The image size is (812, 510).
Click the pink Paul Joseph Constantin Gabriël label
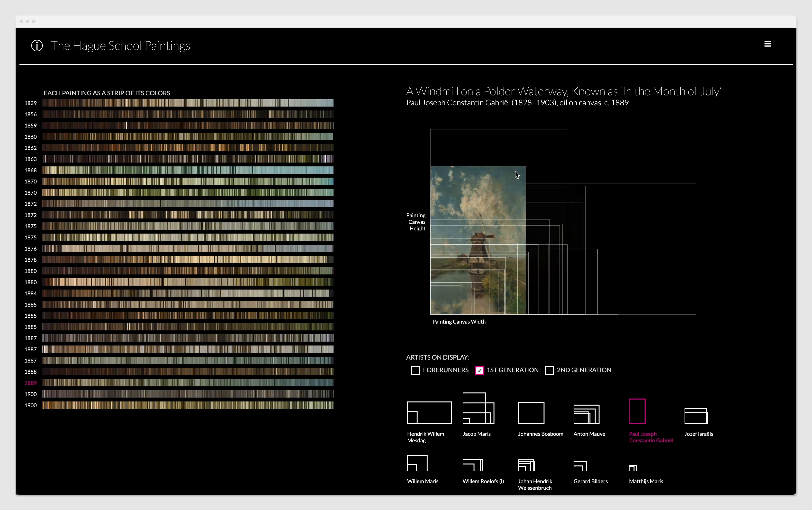[x=651, y=437]
